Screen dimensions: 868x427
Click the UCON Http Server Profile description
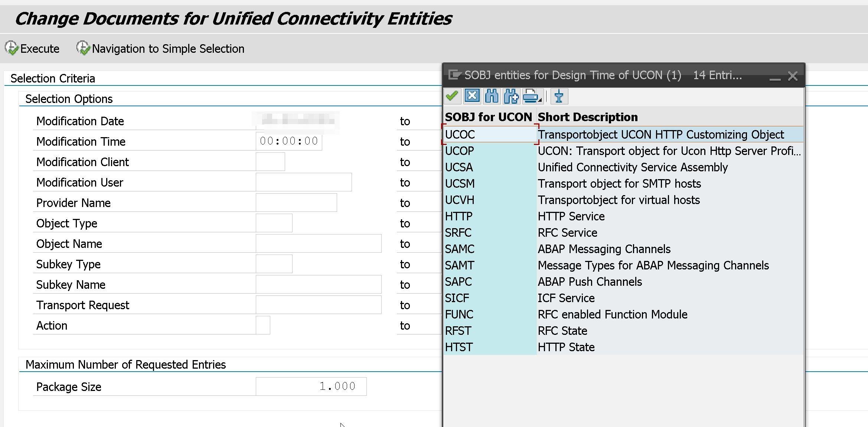click(669, 151)
